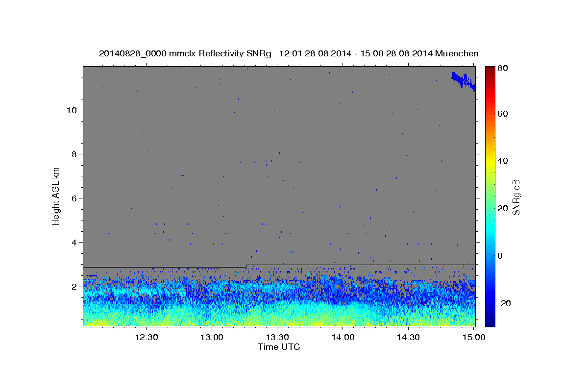This screenshot has height=392, width=588.
Task: Click the height axis label 10
Action: point(72,110)
